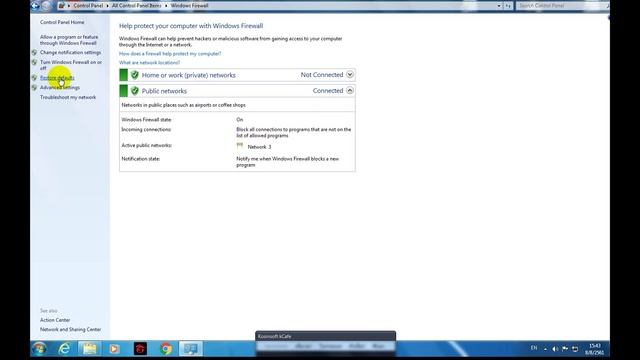This screenshot has width=640, height=360.
Task: Click the All Control Panel Items breadcrumb
Action: pos(136,6)
